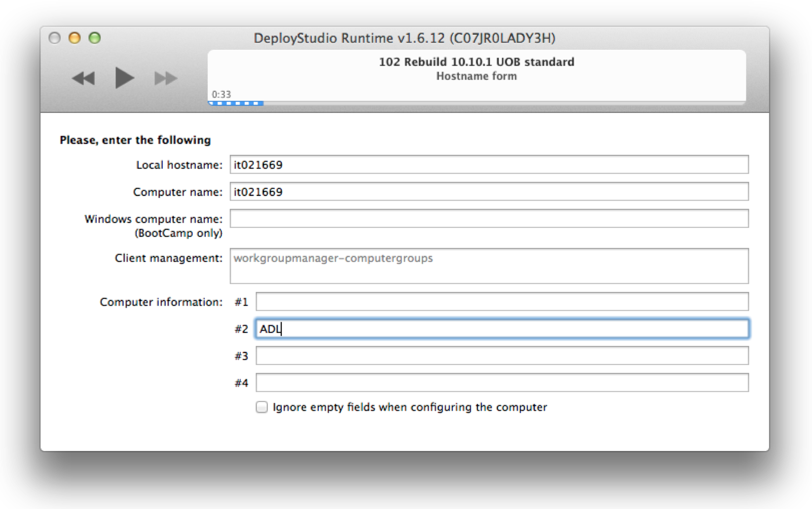Focus the Computer name field
The height and width of the screenshot is (509, 812).
[489, 191]
